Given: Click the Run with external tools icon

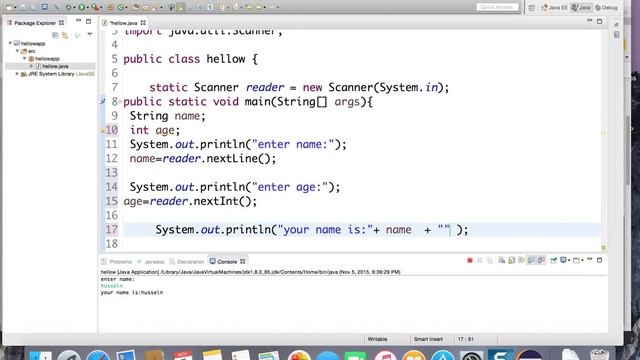Looking at the screenshot, I should click(96, 7).
